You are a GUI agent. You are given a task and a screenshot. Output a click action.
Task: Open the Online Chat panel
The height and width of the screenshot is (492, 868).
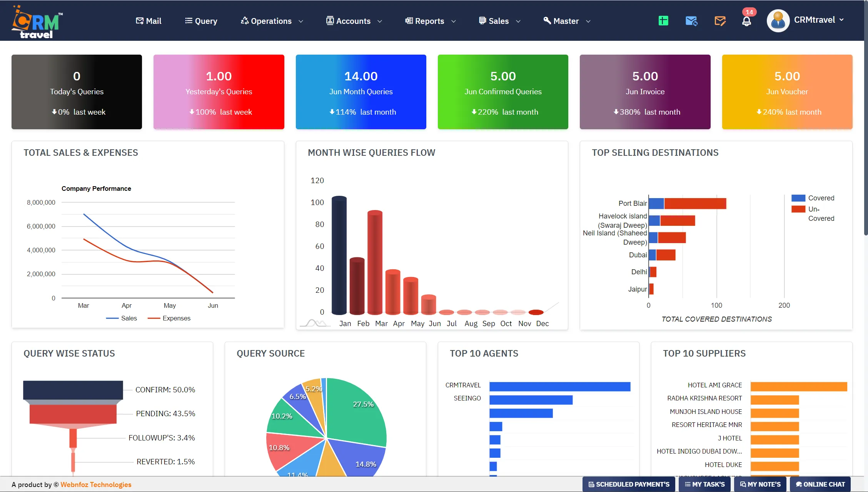tap(820, 484)
